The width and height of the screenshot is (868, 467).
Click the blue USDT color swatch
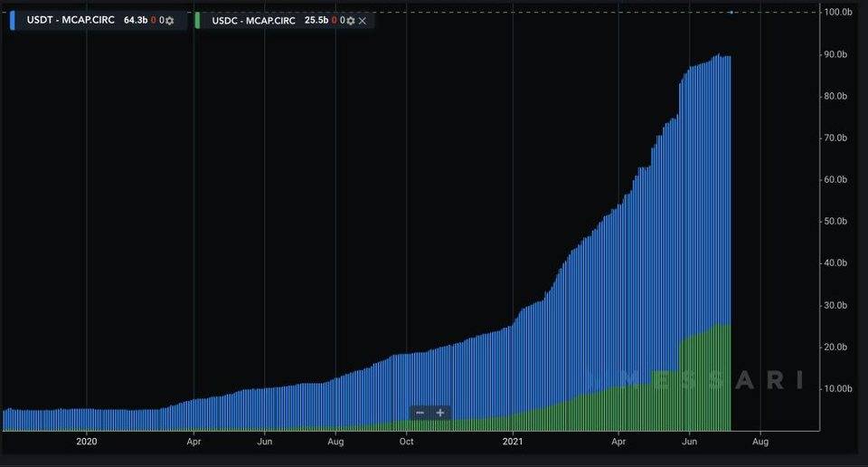point(12,21)
